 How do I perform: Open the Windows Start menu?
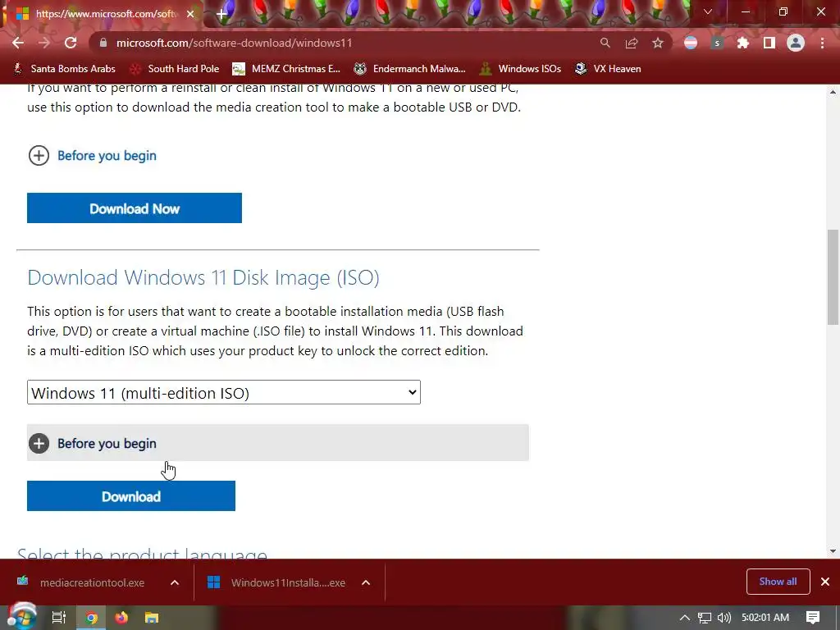[x=22, y=617]
